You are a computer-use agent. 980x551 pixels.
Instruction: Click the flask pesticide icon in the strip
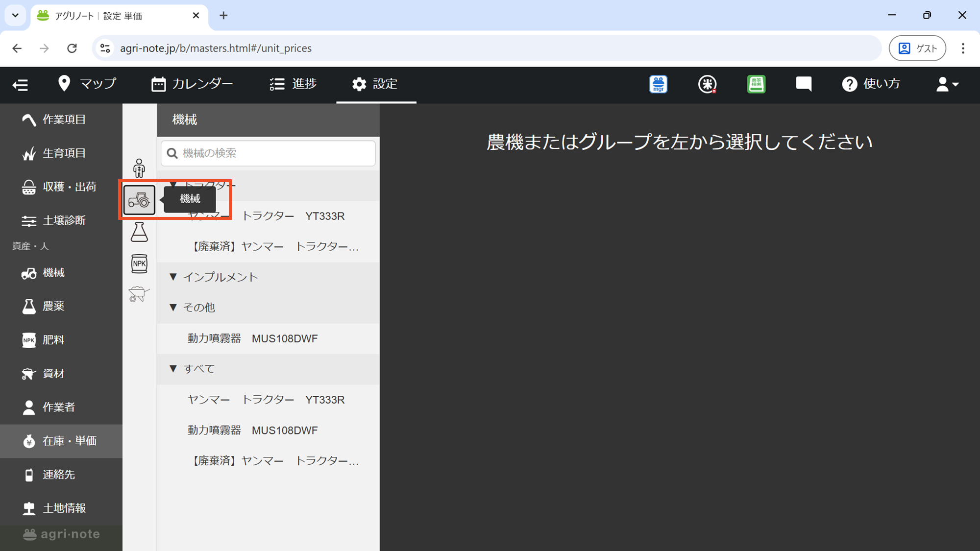coord(139,232)
